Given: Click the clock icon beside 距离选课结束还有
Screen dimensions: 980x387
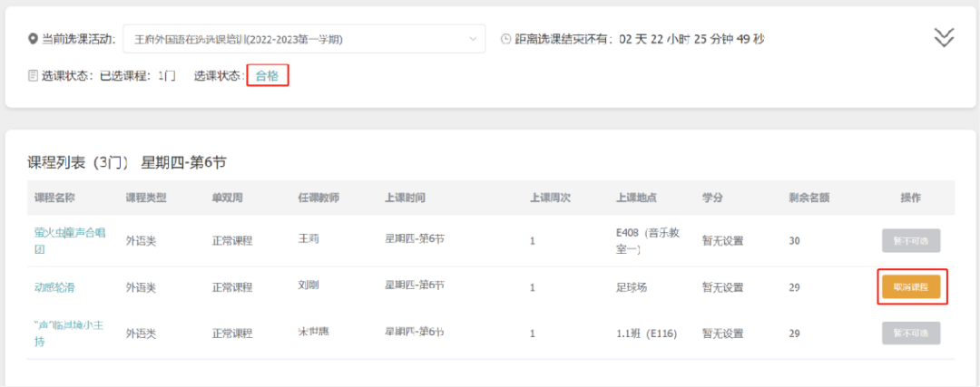Looking at the screenshot, I should tap(506, 39).
